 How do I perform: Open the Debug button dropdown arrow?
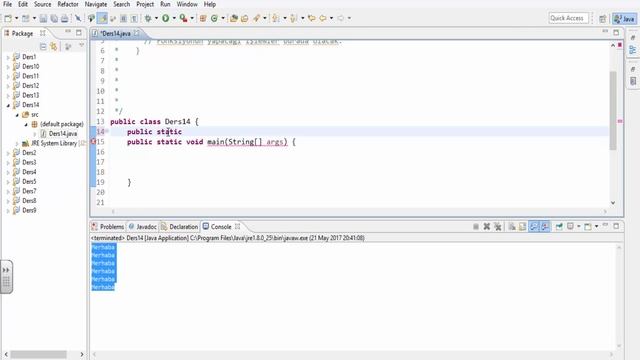(x=156, y=18)
